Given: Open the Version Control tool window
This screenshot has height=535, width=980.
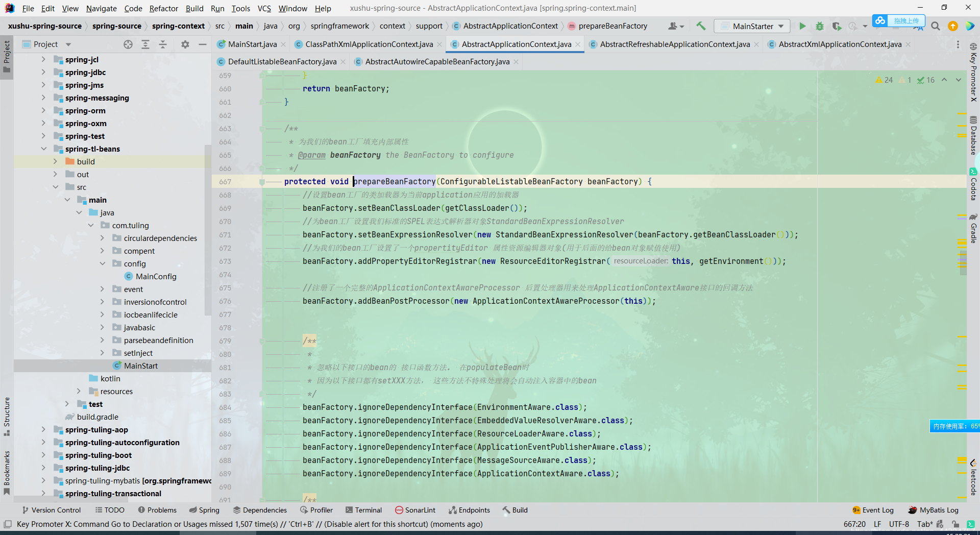Looking at the screenshot, I should pyautogui.click(x=52, y=510).
